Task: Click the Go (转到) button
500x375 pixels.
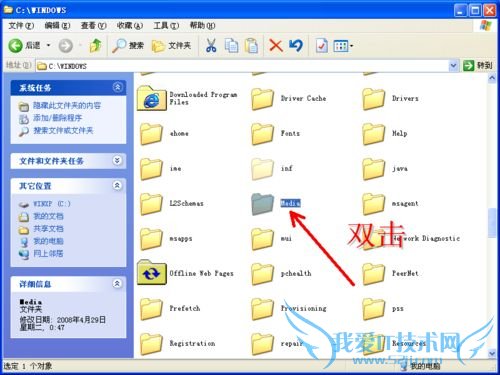Action: click(x=478, y=65)
